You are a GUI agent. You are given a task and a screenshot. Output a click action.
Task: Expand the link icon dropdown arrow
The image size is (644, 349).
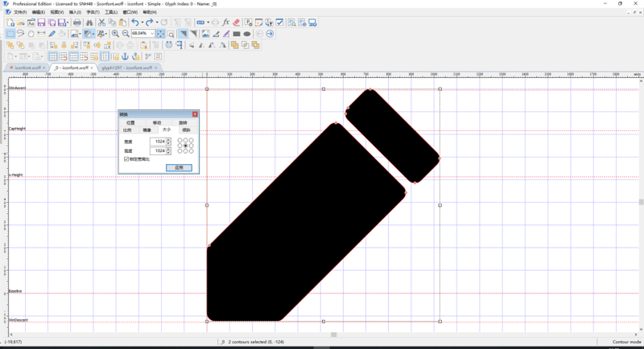pos(208,23)
